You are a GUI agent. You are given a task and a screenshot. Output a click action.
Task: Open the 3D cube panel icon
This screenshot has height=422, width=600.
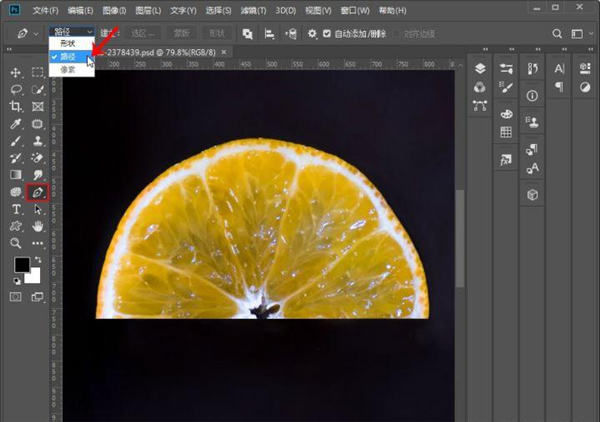click(533, 195)
